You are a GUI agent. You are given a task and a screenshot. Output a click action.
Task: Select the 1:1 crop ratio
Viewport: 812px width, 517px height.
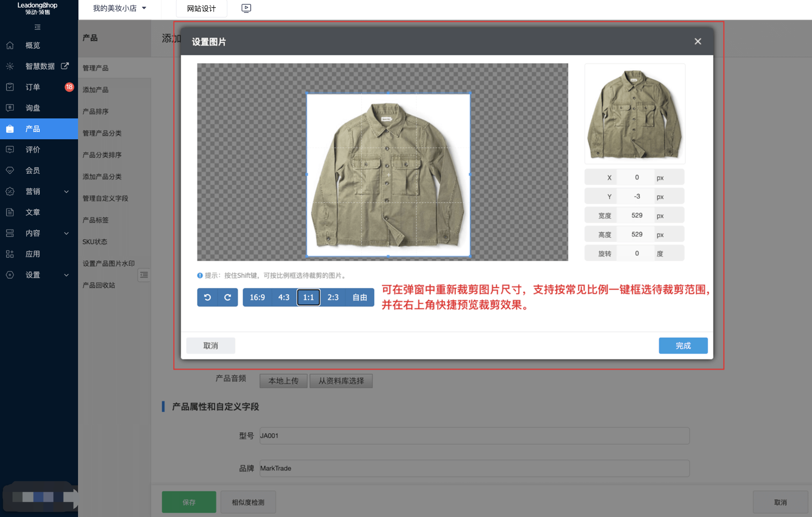308,297
